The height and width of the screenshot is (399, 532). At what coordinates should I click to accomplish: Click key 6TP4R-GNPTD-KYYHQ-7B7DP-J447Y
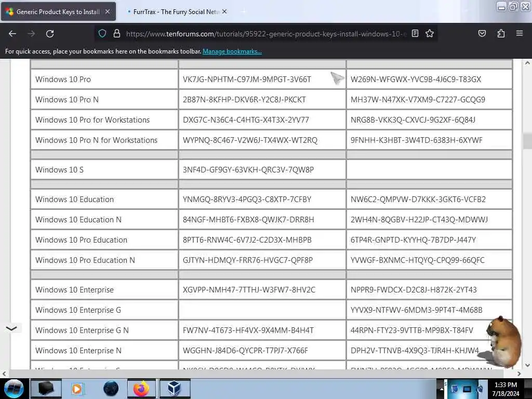[413, 240]
